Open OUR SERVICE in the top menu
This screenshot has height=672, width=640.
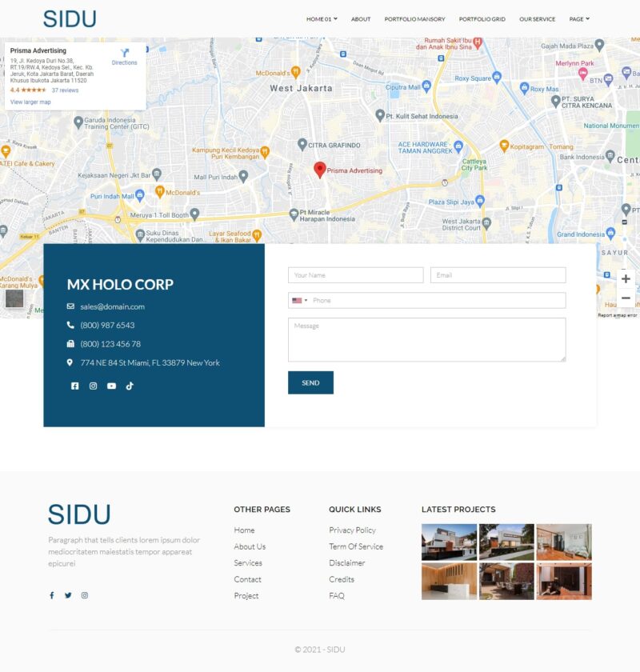(537, 19)
